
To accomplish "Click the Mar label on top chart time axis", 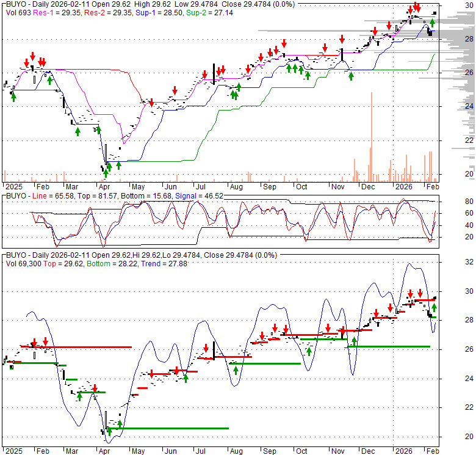I will pyautogui.click(x=72, y=187).
